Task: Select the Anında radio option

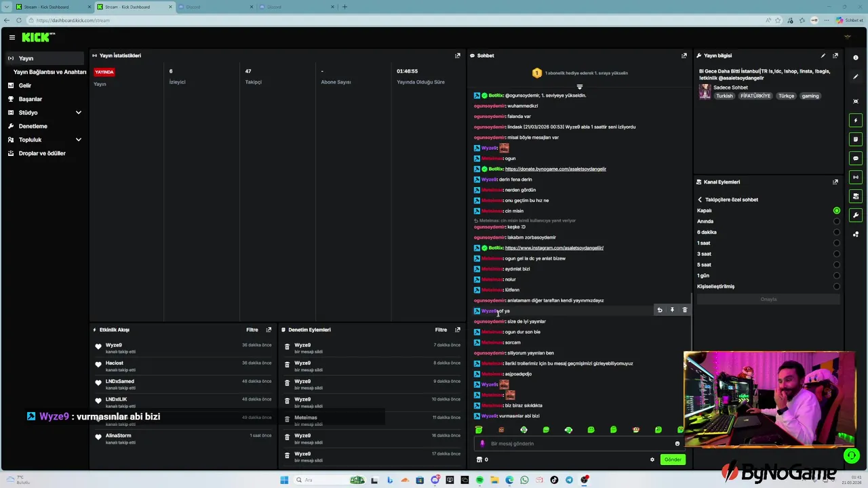Action: 836,222
